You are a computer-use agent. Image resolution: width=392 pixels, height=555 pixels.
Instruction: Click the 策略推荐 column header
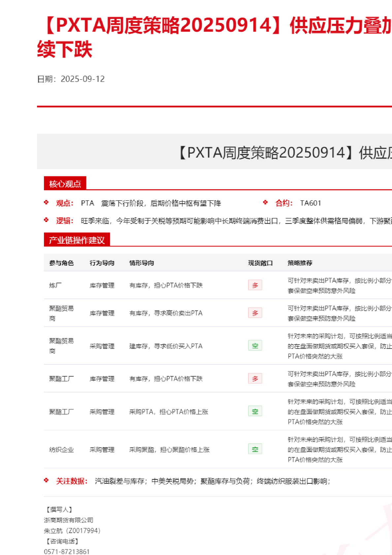point(300,263)
